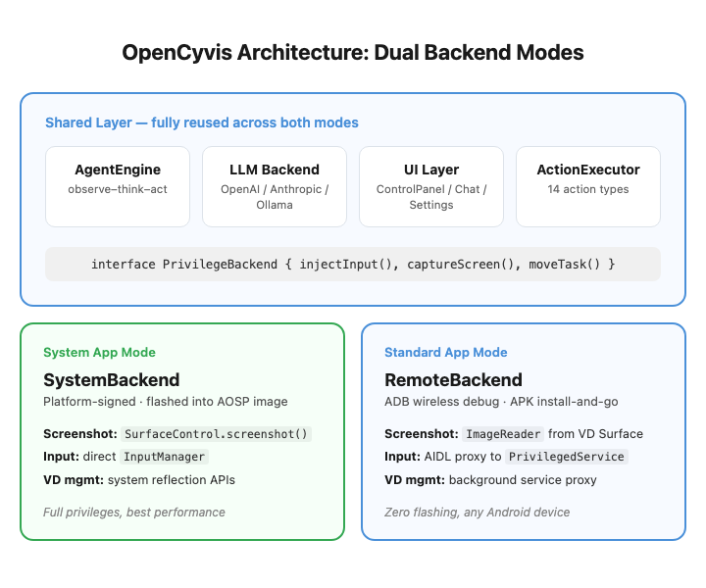Click the 'interface PrivilegeBackend' code block
Viewport: 706px width, 588px height.
coord(353,264)
